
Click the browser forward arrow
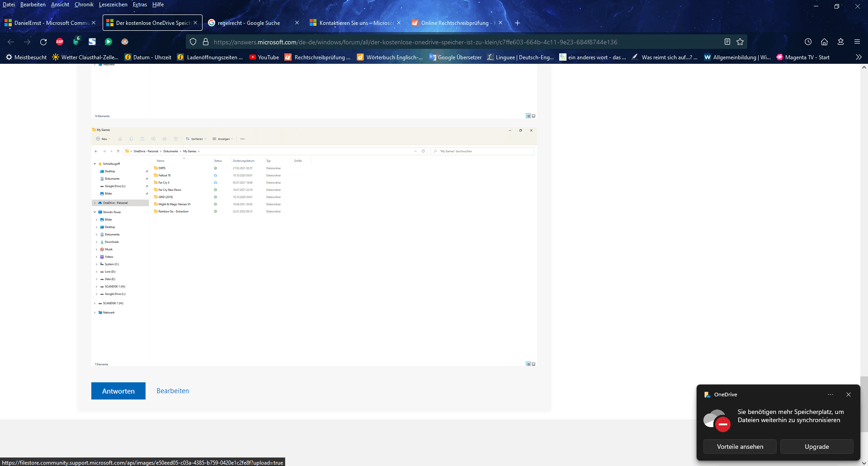tap(27, 42)
